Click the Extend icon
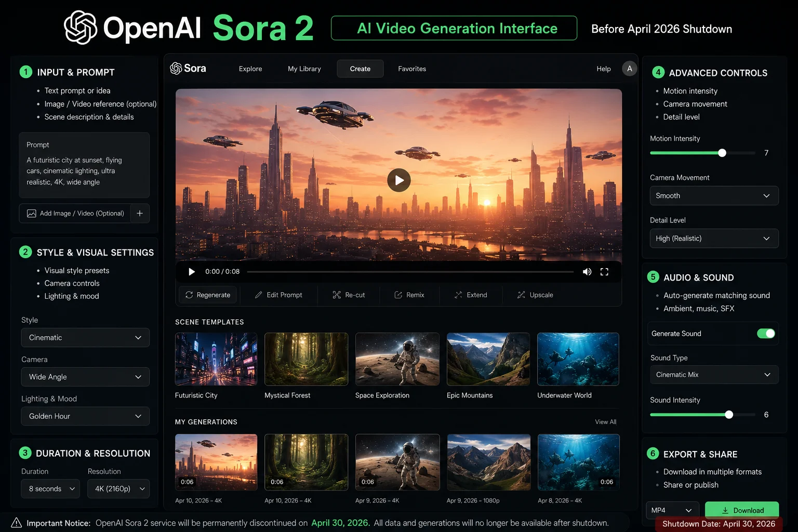Screen dimensions: 798x532 coord(458,295)
